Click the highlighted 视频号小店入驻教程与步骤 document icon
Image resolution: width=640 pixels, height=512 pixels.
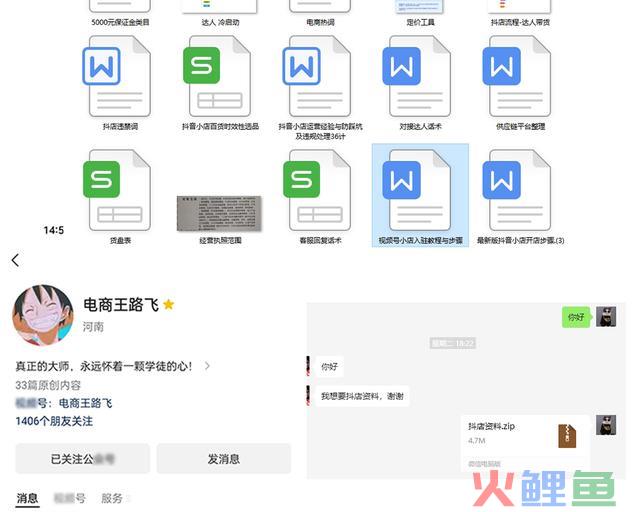[417, 190]
